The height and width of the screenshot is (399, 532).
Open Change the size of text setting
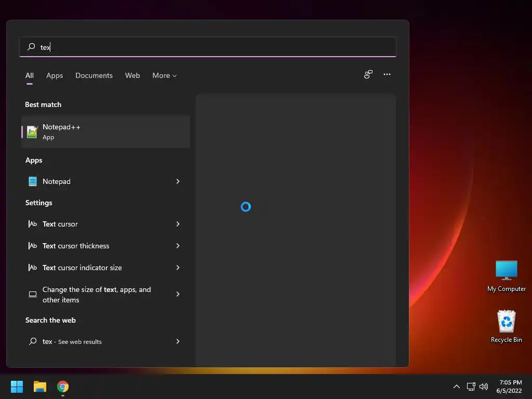point(105,295)
